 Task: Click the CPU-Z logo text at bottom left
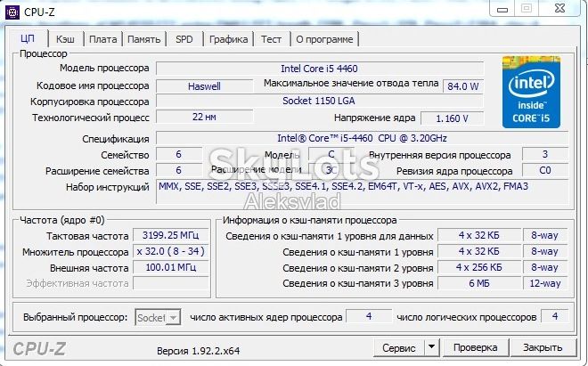(39, 349)
